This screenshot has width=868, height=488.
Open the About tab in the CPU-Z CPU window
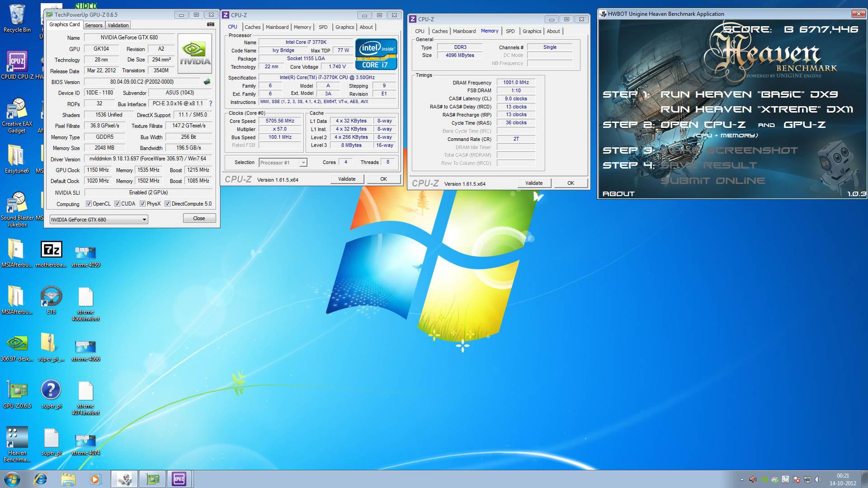[x=366, y=27]
